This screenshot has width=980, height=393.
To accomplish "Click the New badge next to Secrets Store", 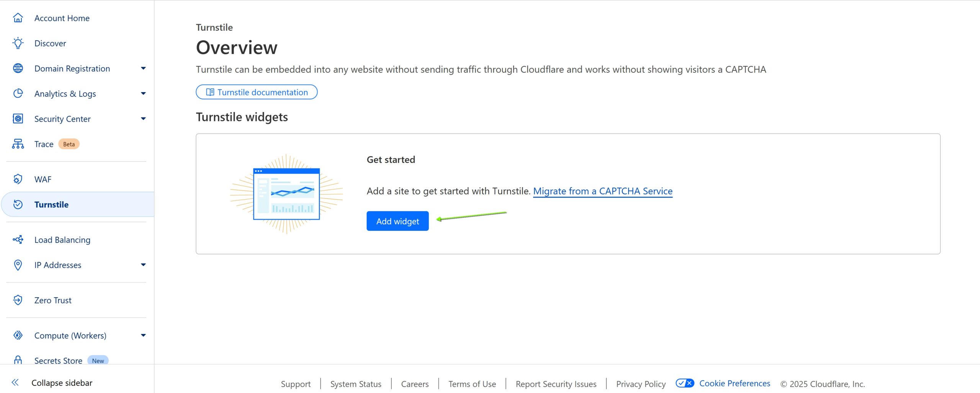I will (x=98, y=360).
